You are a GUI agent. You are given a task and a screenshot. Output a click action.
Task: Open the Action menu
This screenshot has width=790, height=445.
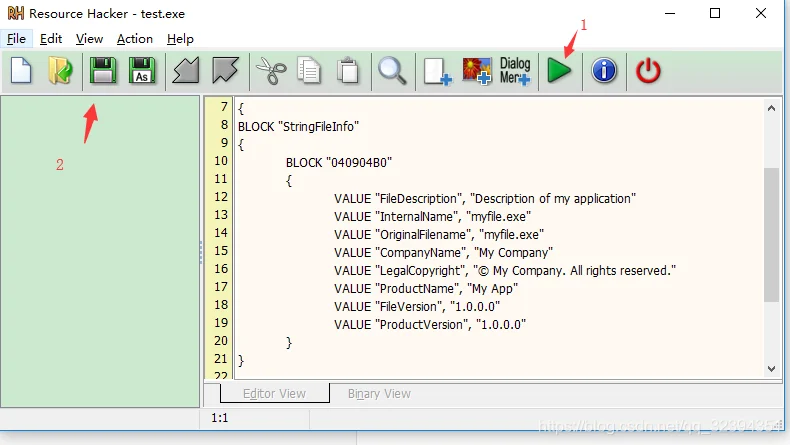(x=135, y=39)
